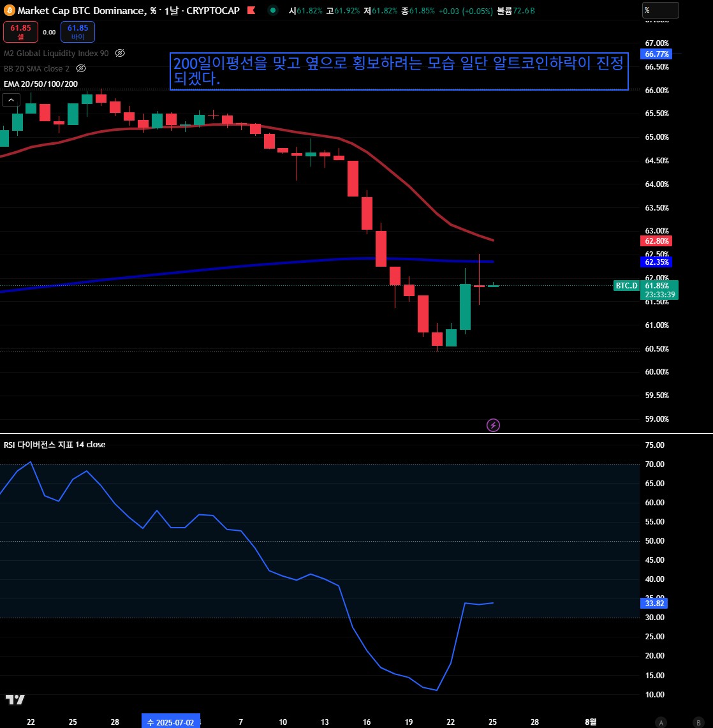Click the TradingView logo at bottom left
Screen dimensions: 713x728
15,699
